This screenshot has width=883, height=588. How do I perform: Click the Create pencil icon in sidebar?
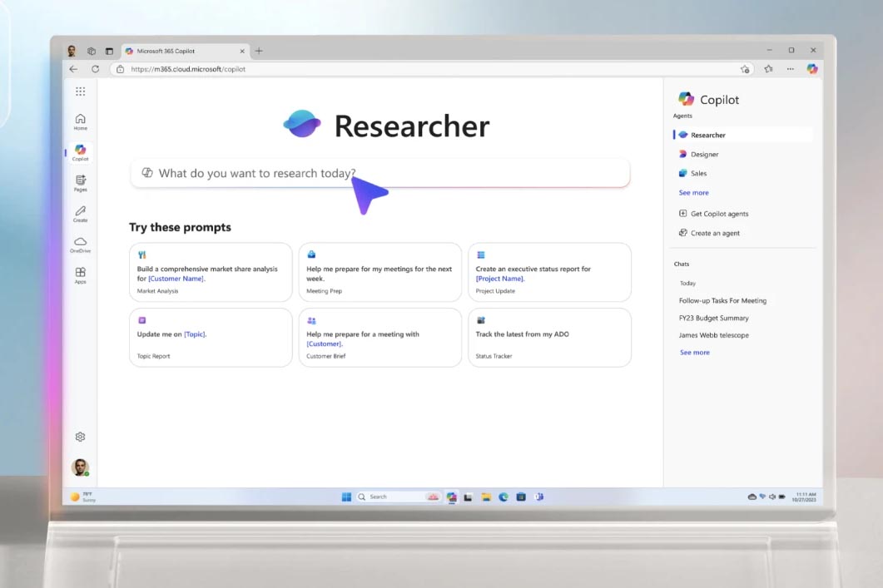(80, 214)
